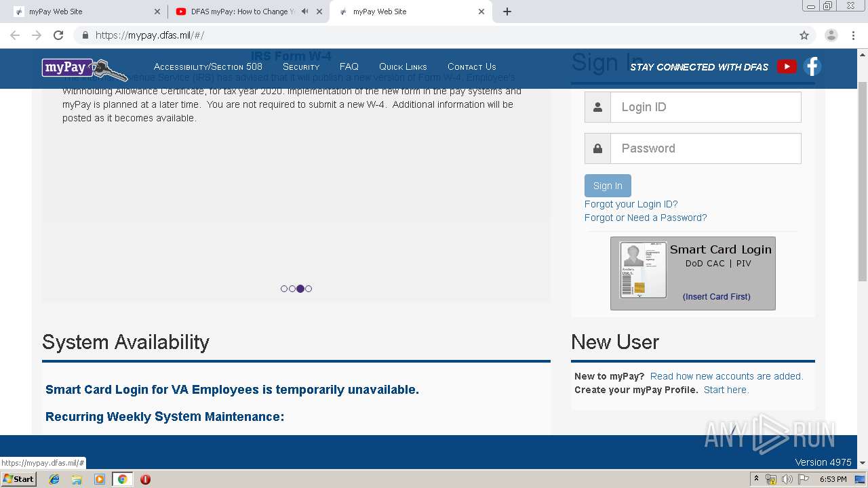The image size is (868, 488).
Task: Open the Windows Start menu
Action: [x=18, y=479]
